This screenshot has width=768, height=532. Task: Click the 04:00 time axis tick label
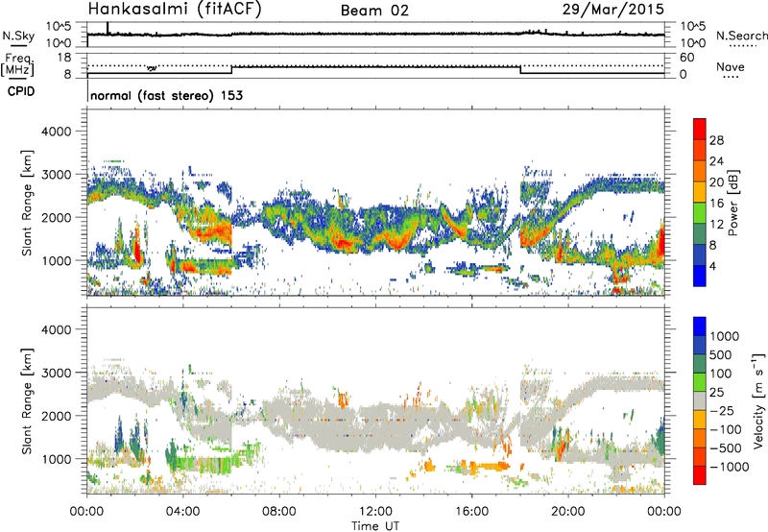[183, 512]
